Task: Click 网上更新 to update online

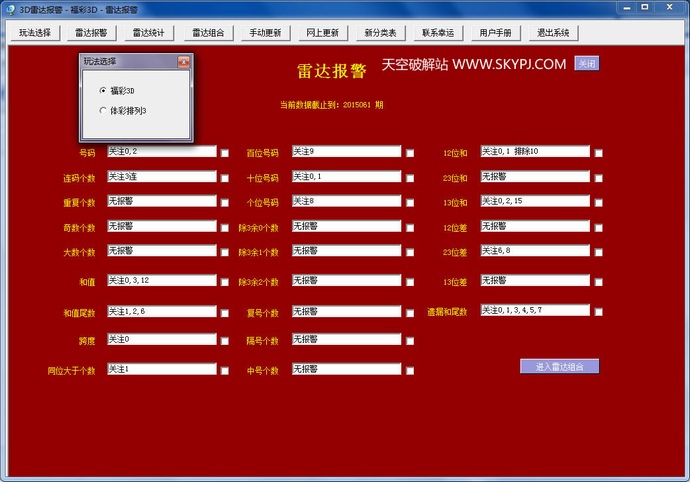Action: (x=322, y=33)
